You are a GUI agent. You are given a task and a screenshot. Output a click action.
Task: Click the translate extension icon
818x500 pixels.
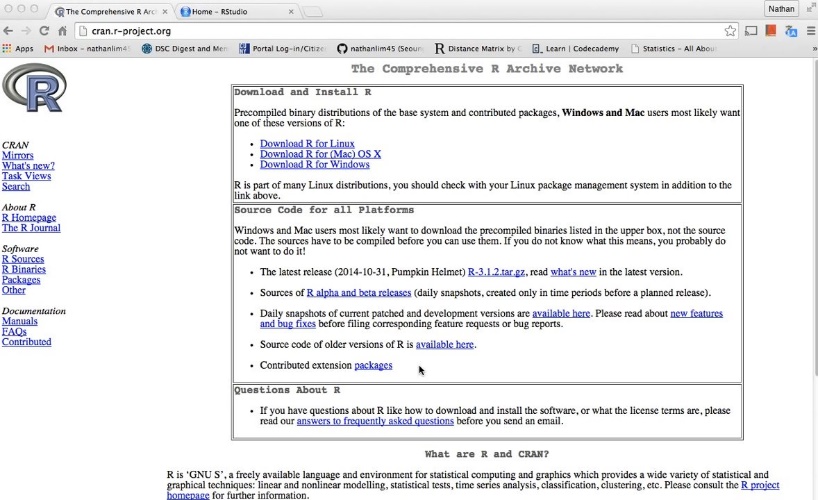click(791, 31)
